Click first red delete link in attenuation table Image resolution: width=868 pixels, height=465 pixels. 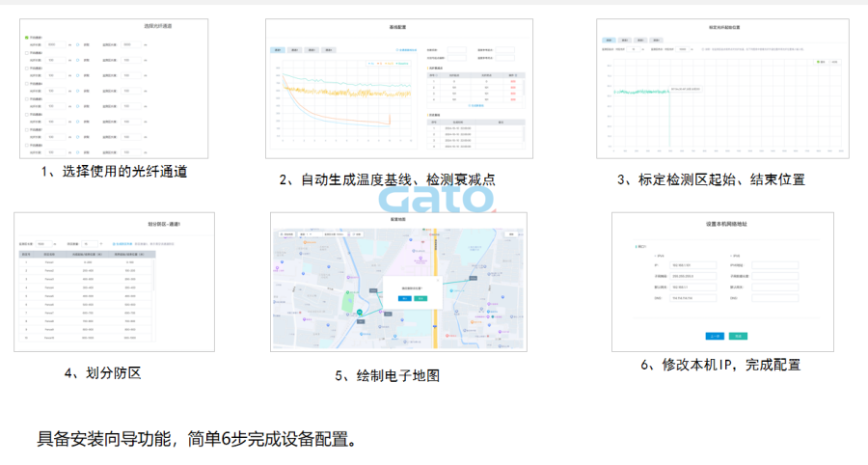511,83
